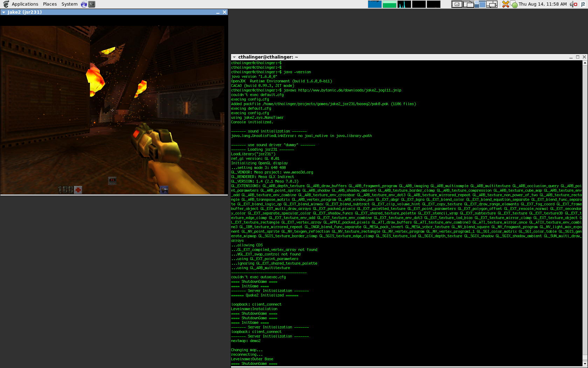The width and height of the screenshot is (588, 368).
Task: Click 'using jake2.sys.NanoTimer' terminal line
Action: [257, 118]
